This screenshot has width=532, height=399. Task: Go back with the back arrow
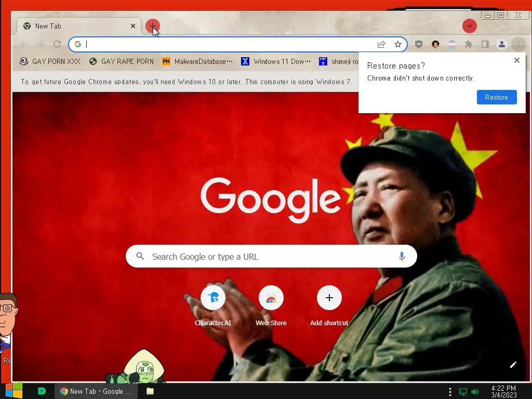[24, 44]
